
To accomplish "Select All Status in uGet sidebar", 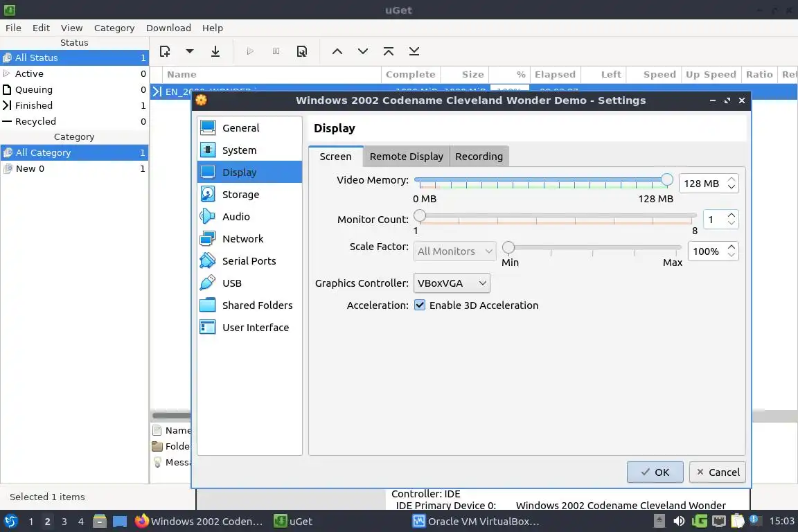I will coord(74,57).
